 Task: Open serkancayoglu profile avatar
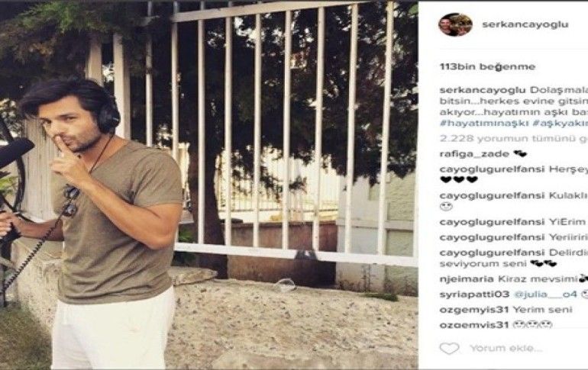pos(455,24)
